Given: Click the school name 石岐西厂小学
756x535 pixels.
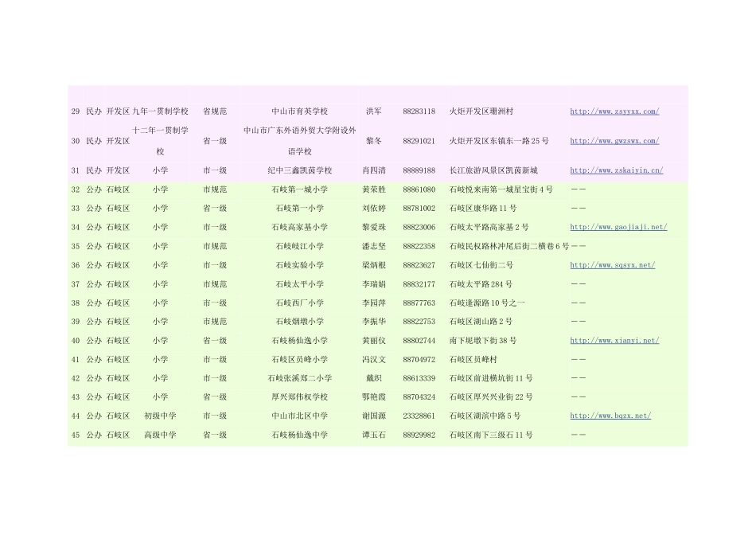Looking at the screenshot, I should [x=299, y=303].
